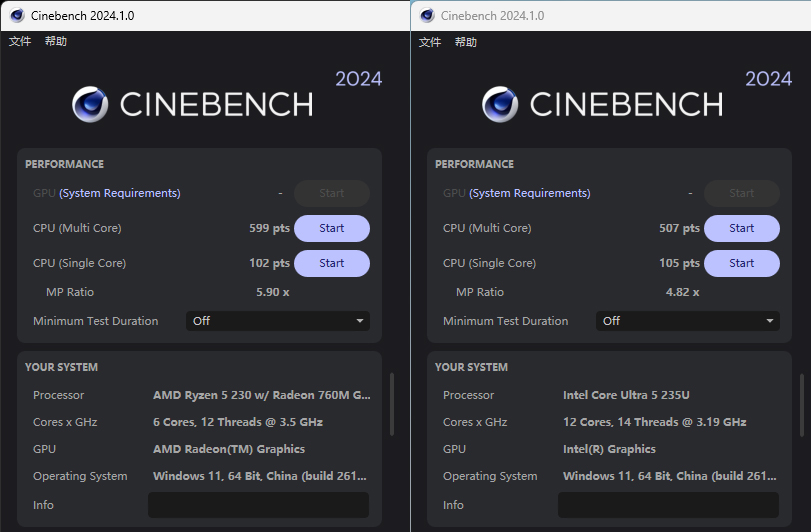Start CPU Multi Core test in right window
The width and height of the screenshot is (811, 532).
[741, 228]
